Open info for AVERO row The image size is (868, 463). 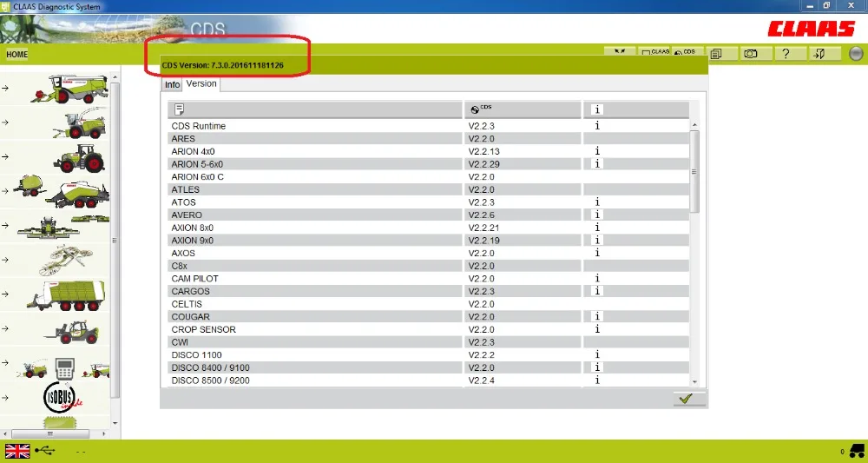(x=597, y=215)
